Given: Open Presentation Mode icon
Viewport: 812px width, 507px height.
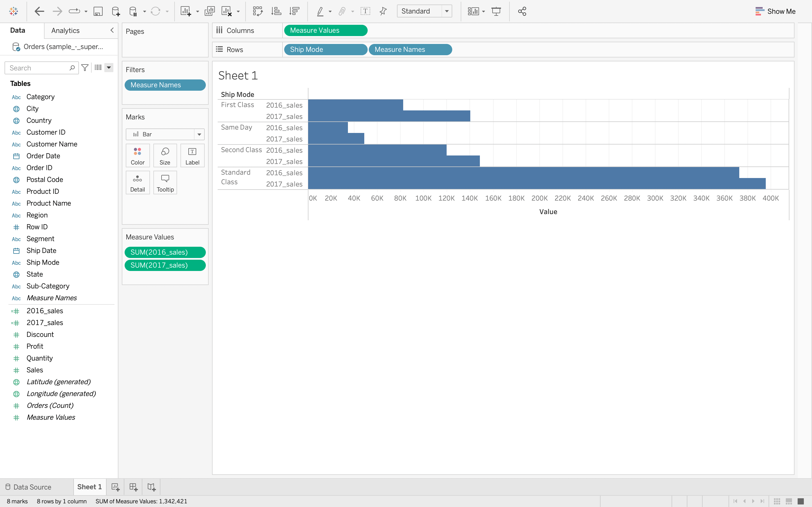Looking at the screenshot, I should pos(496,11).
